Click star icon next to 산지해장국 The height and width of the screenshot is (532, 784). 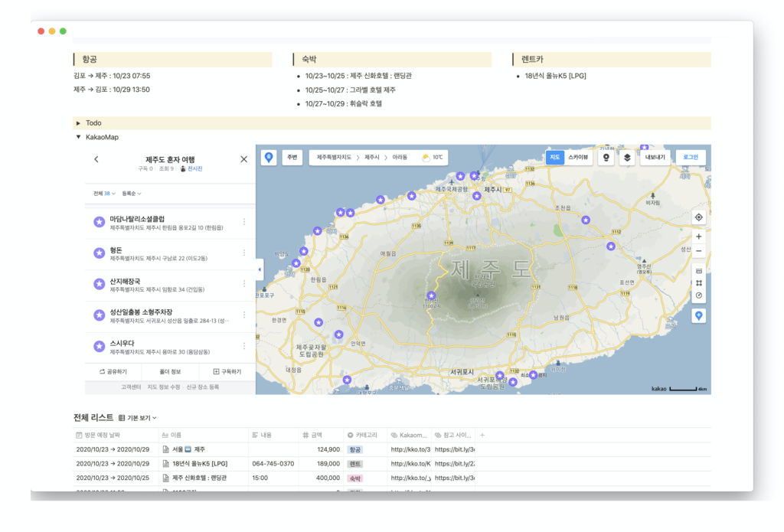pos(99,284)
